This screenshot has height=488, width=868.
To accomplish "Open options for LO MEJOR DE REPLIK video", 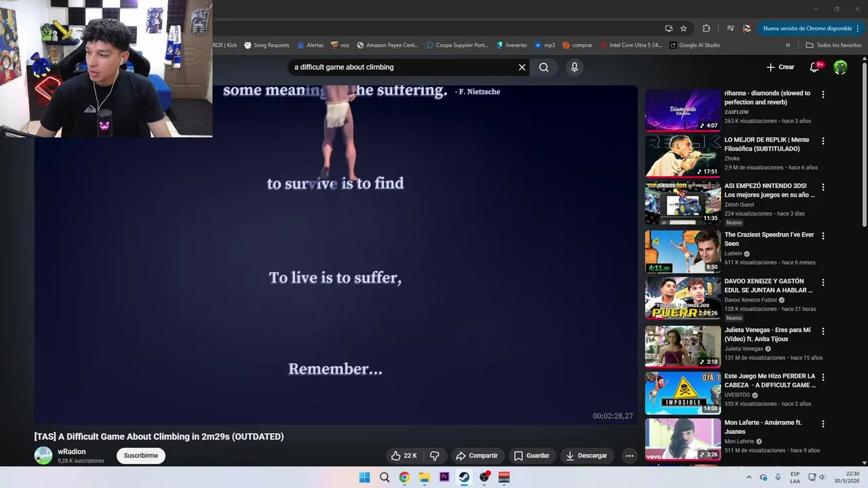I will [823, 141].
